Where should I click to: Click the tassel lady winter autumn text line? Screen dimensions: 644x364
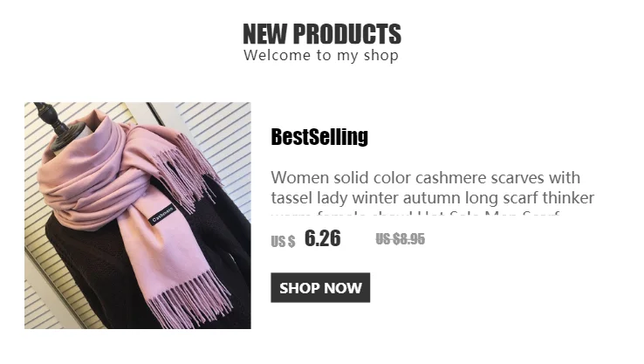pyautogui.click(x=433, y=198)
